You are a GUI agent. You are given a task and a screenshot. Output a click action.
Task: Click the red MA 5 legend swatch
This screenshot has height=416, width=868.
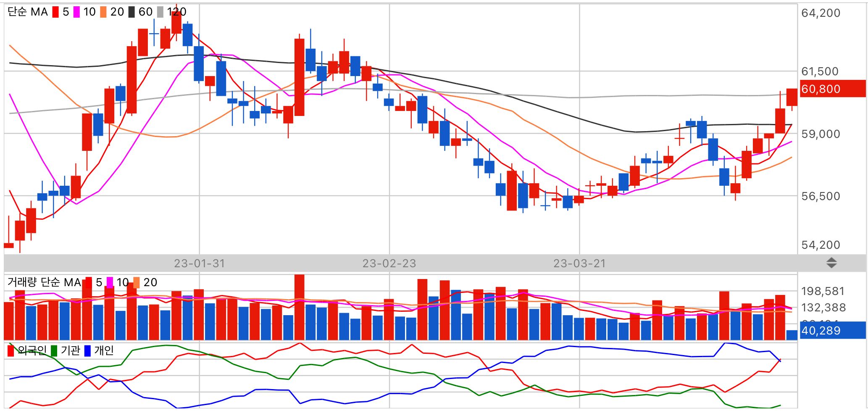[x=55, y=12]
